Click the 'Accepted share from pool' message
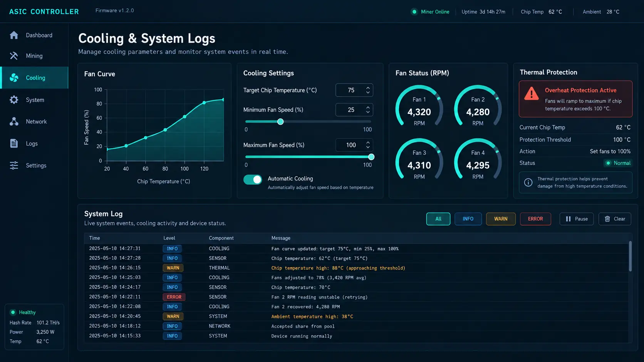Image resolution: width=644 pixels, height=362 pixels. point(303,326)
